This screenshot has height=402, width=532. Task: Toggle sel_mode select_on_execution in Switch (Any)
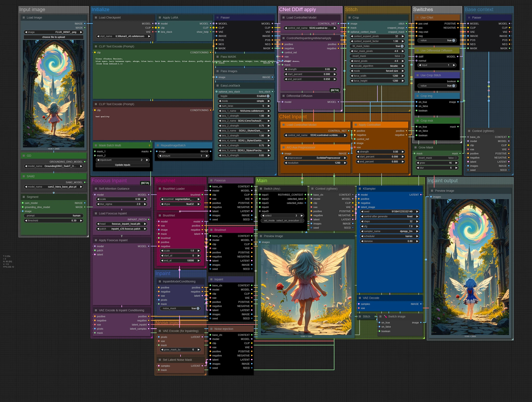pyautogui.click(x=283, y=221)
